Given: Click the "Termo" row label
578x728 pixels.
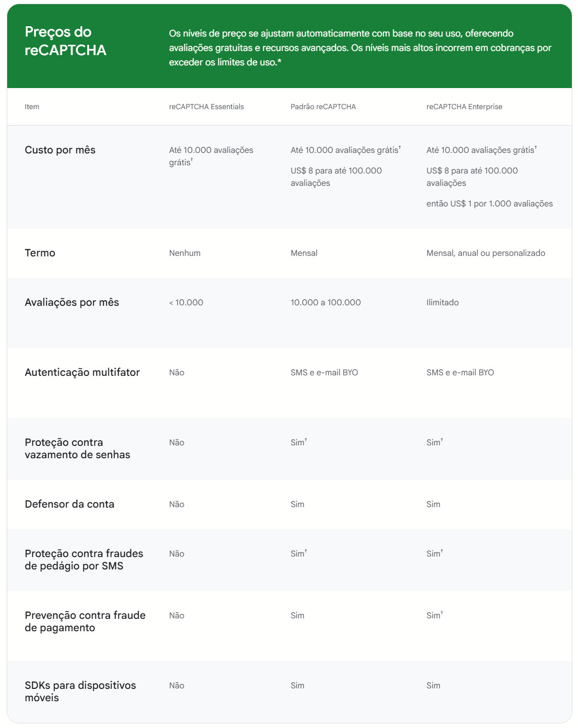Looking at the screenshot, I should 40,253.
